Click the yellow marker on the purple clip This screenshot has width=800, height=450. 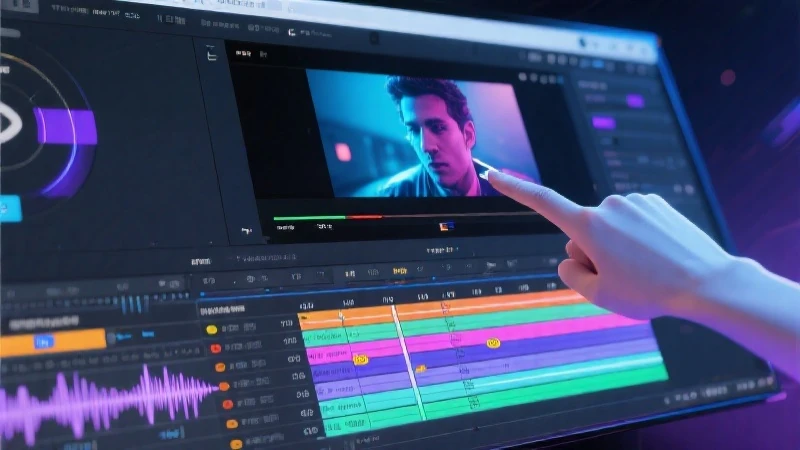tap(361, 359)
